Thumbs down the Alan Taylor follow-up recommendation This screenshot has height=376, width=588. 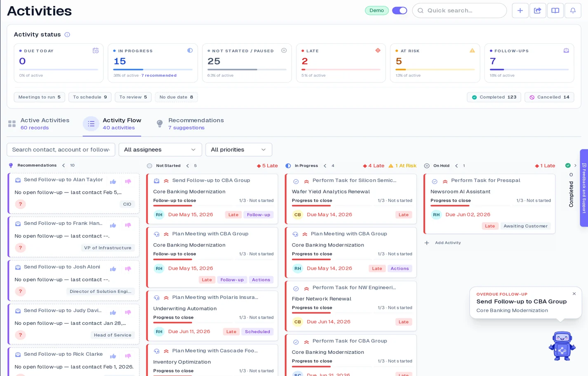tap(128, 181)
